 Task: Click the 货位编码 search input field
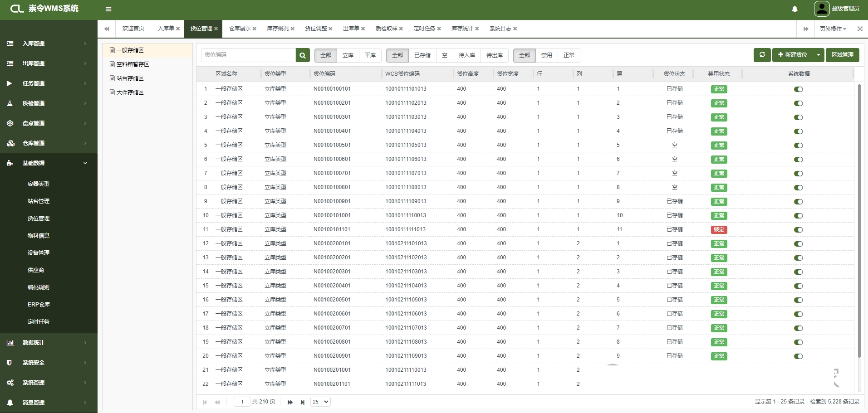[248, 55]
